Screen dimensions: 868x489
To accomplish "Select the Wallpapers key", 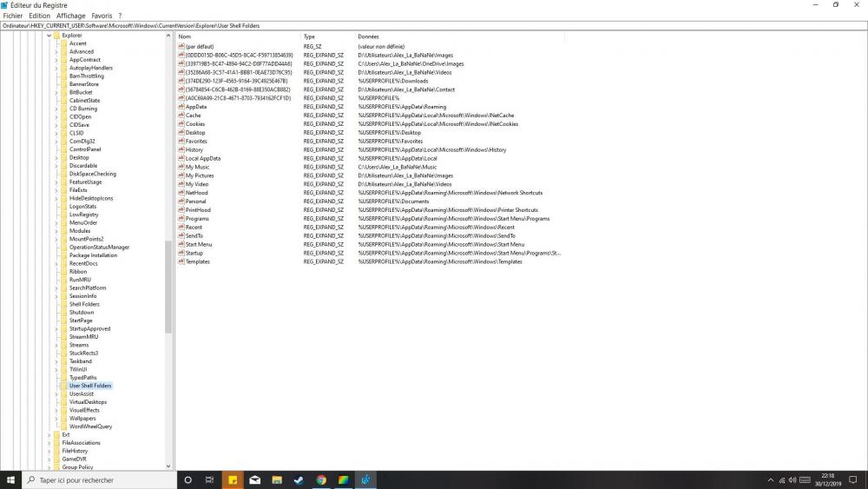I will point(83,419).
